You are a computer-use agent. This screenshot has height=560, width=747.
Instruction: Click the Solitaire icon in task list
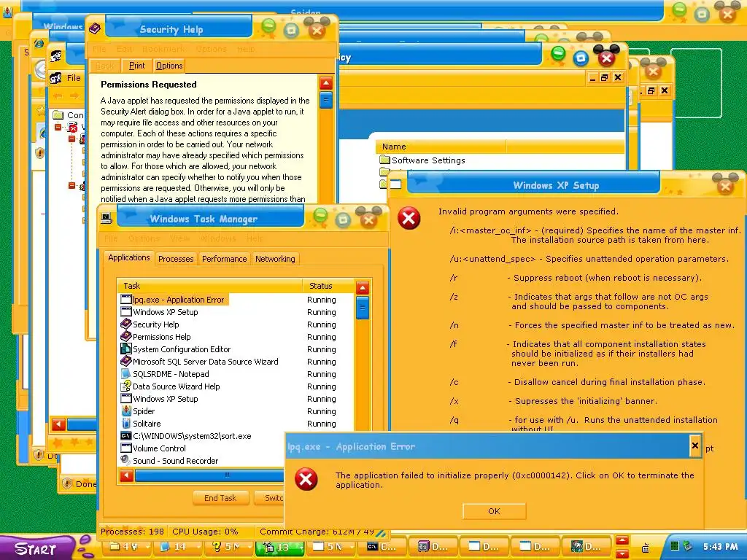(x=125, y=424)
